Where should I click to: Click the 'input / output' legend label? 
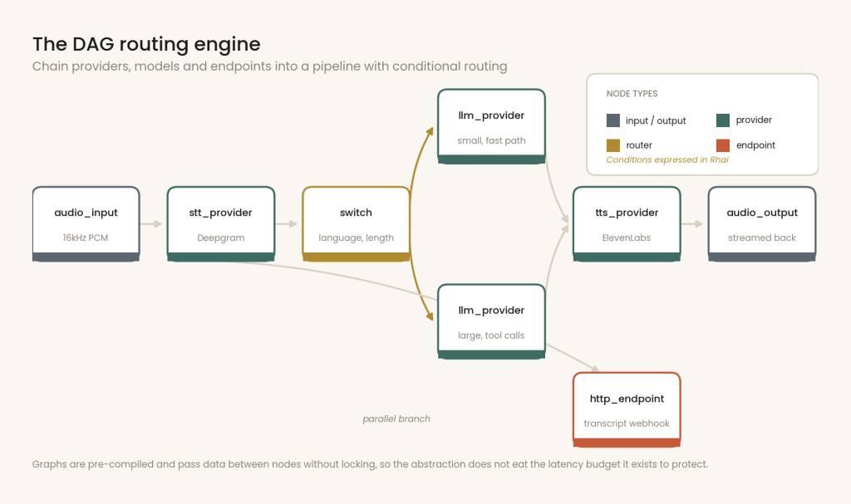tap(656, 120)
